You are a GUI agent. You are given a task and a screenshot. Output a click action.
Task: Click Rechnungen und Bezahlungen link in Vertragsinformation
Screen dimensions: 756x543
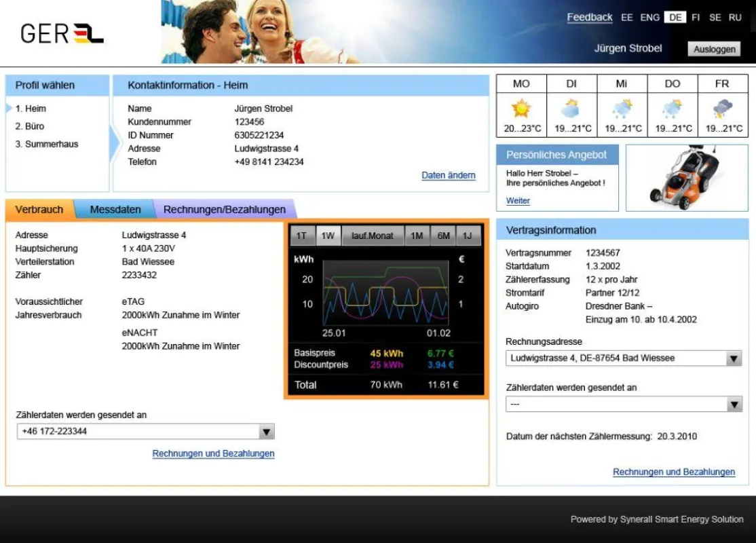(x=674, y=472)
